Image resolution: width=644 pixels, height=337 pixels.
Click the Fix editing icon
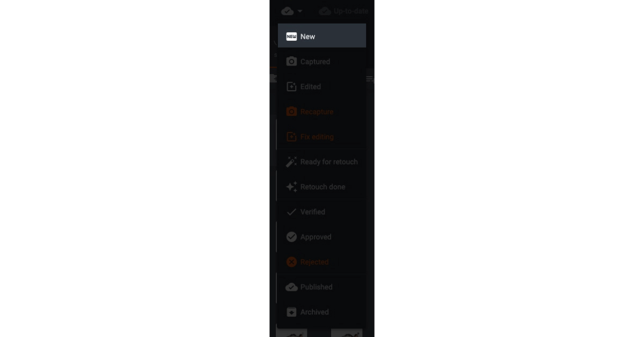pyautogui.click(x=291, y=137)
